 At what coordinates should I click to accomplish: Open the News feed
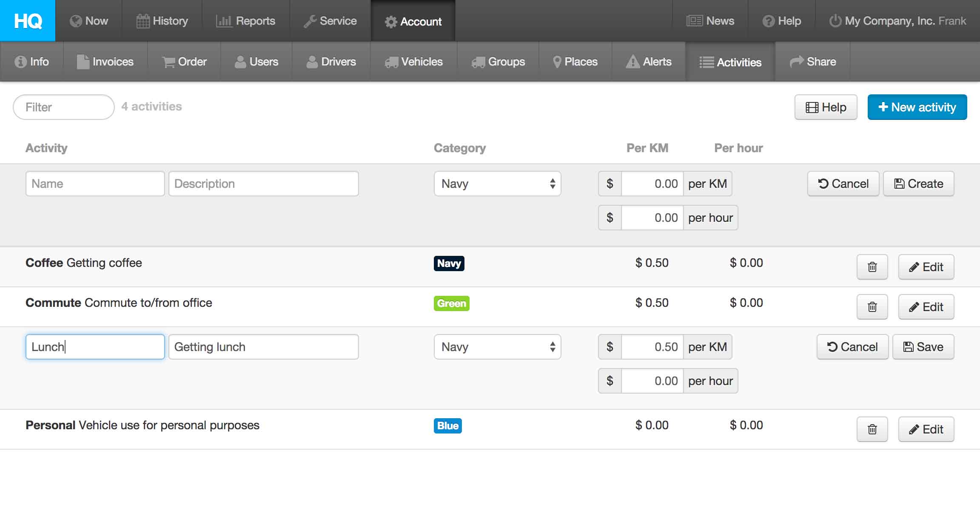(x=710, y=21)
